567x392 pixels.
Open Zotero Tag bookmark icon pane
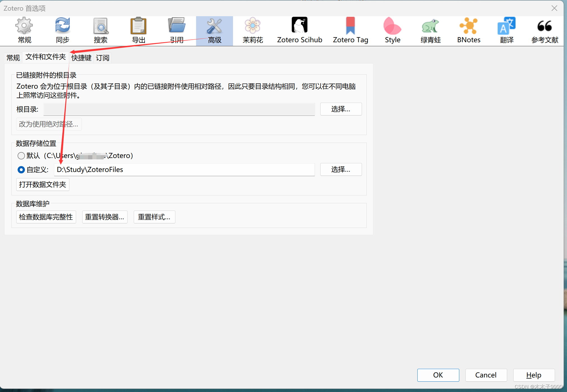(350, 30)
